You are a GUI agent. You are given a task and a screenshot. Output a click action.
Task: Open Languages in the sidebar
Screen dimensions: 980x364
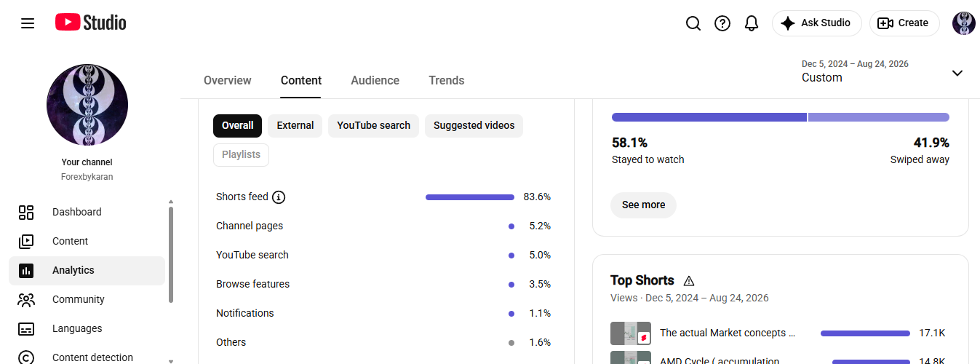87,328
